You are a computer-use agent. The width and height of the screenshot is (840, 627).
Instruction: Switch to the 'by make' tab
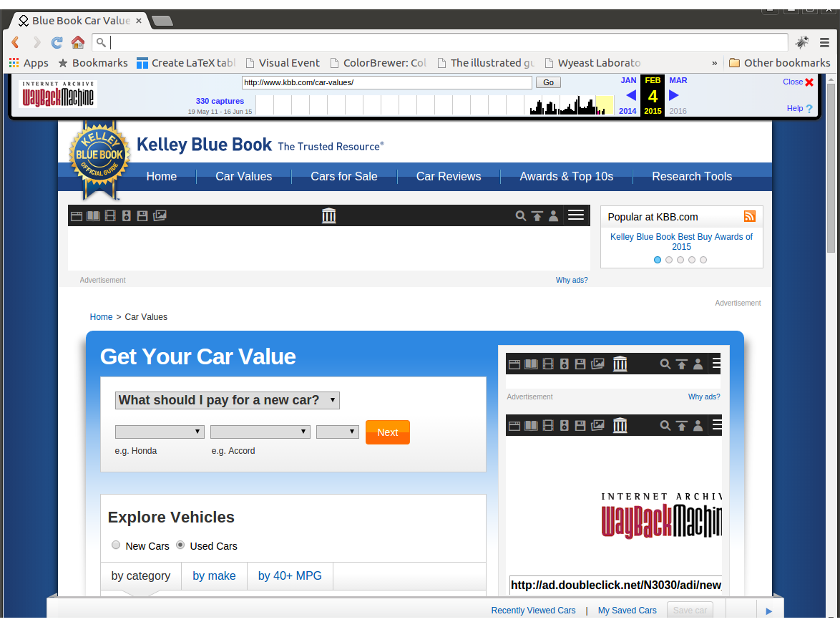click(x=214, y=575)
